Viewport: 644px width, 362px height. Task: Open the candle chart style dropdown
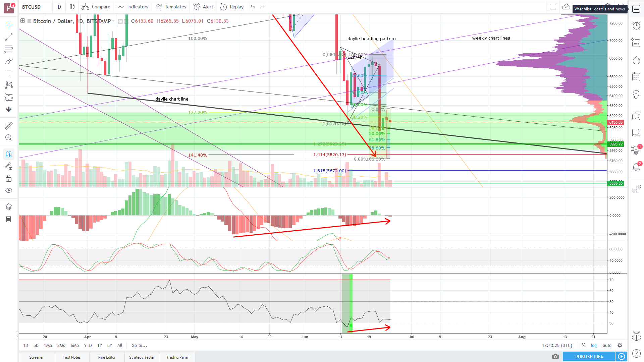pyautogui.click(x=72, y=7)
